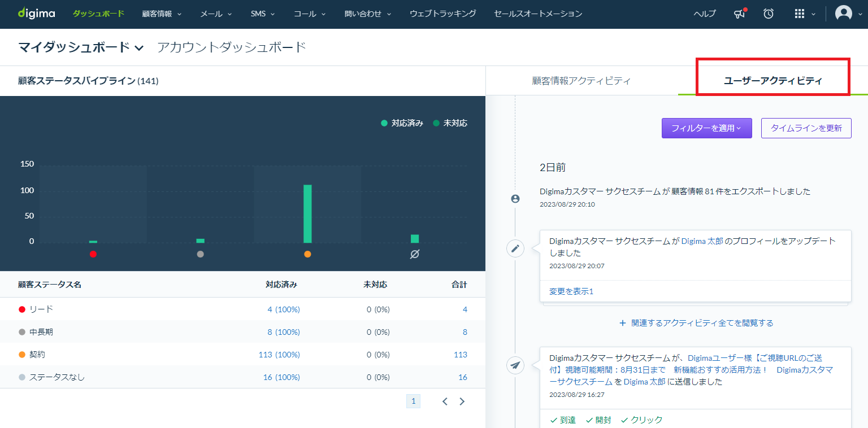Screen dimensions: 868x428
Task: Click the tall 契約 bar in chart
Action: (307, 213)
